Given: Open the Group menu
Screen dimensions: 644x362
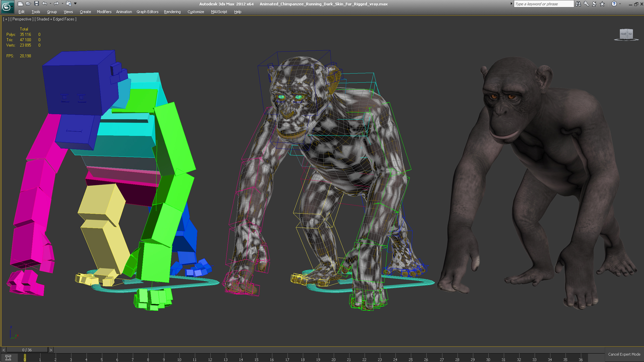Looking at the screenshot, I should pos(52,12).
